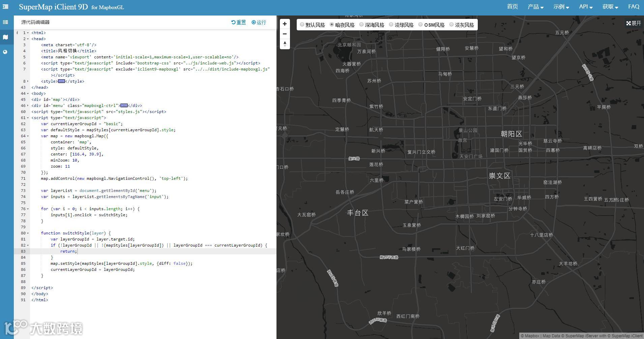
Task: Select the 默认风格 radio button
Action: [x=302, y=25]
